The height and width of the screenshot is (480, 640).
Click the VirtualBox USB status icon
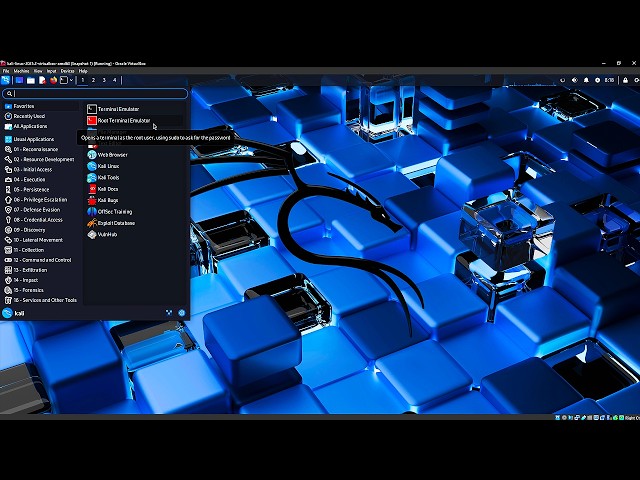[x=583, y=418]
